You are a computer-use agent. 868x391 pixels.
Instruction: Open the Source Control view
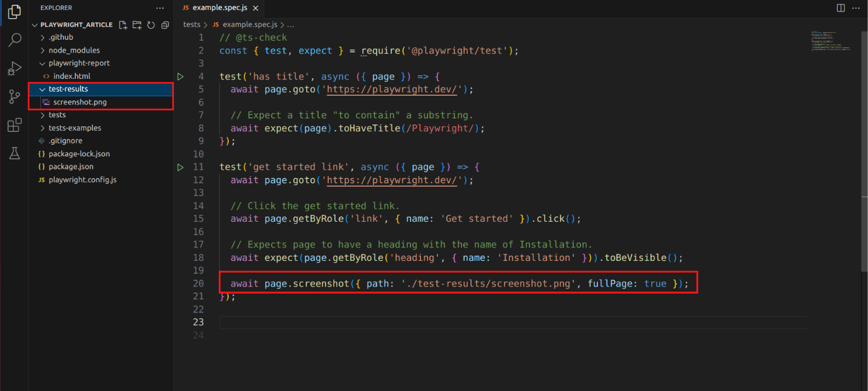coord(15,97)
